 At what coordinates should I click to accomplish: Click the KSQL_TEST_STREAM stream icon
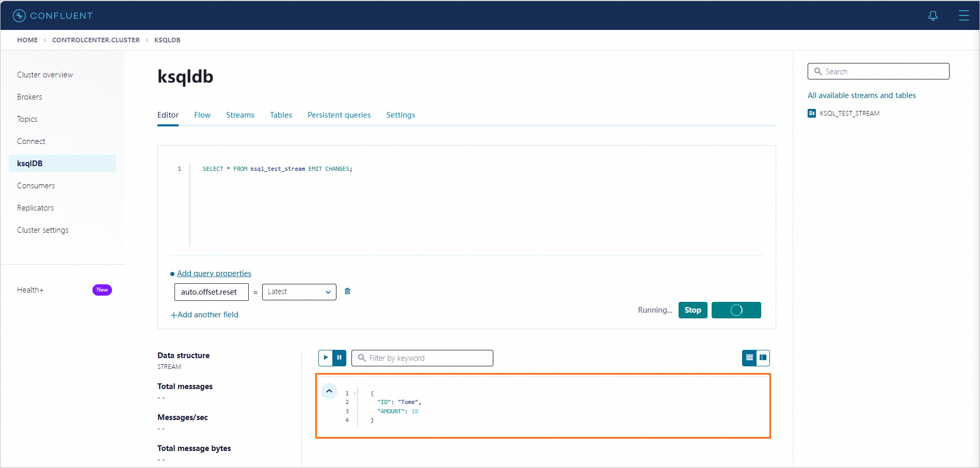[x=812, y=113]
